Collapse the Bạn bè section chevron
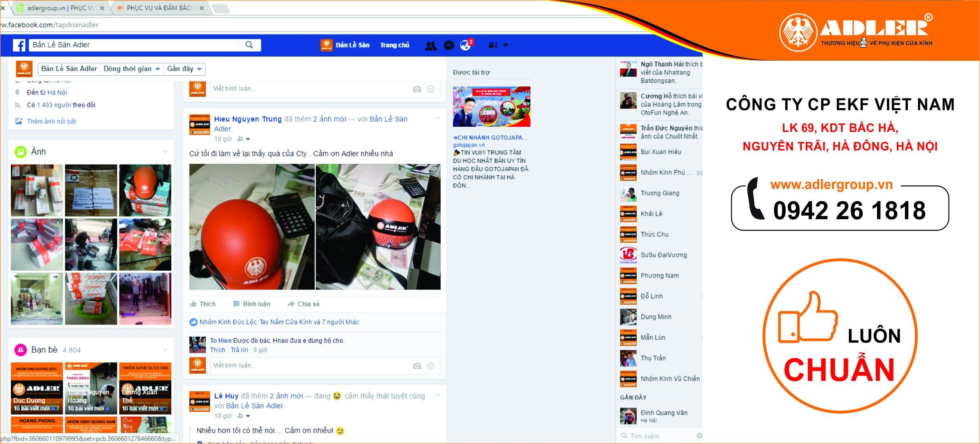This screenshot has width=980, height=444. point(165,349)
